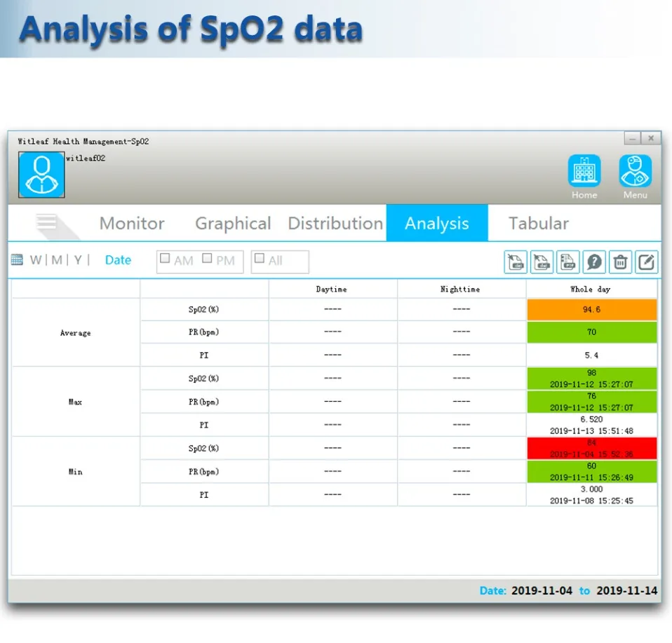Select the 6.520 max PI cell

point(592,425)
